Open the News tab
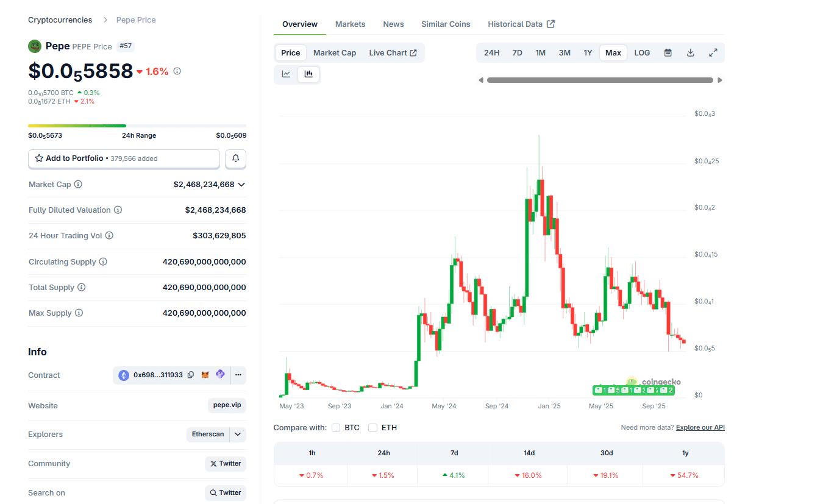This screenshot has width=823, height=504. click(x=393, y=24)
